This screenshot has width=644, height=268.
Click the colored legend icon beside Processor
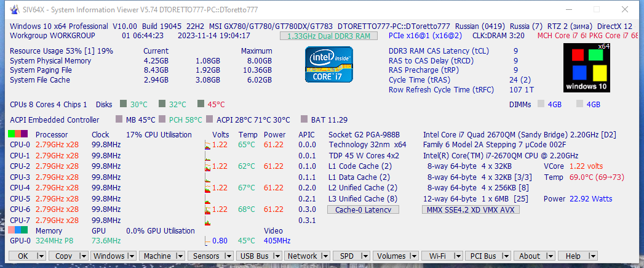click(18, 134)
